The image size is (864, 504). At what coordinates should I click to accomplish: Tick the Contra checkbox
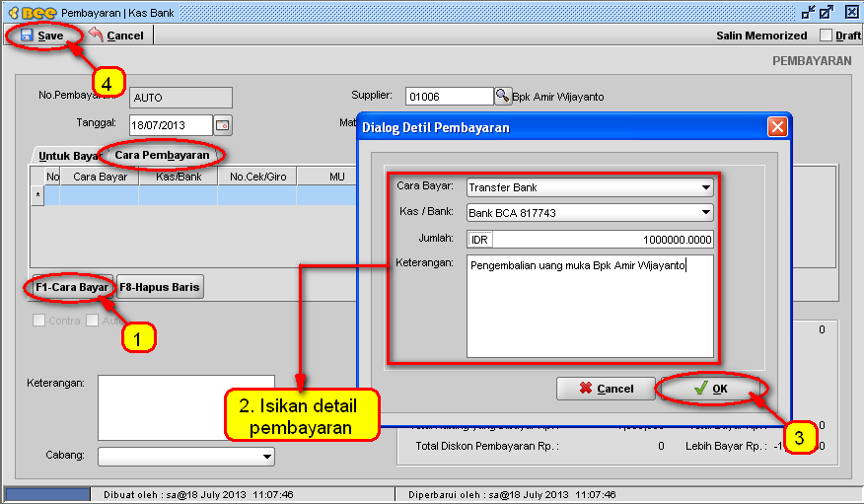click(38, 320)
